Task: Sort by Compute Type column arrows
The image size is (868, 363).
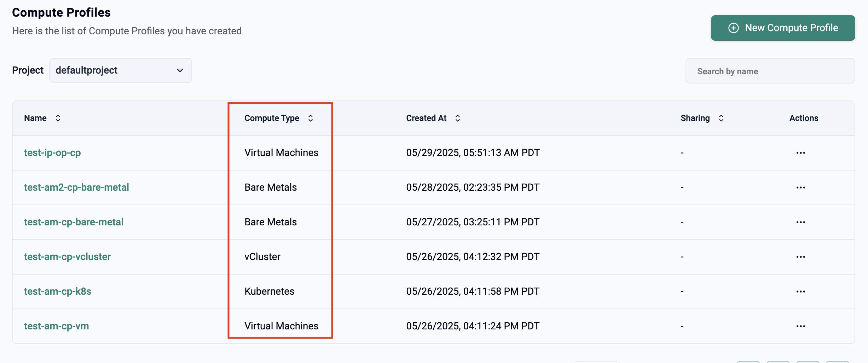Action: click(x=311, y=118)
